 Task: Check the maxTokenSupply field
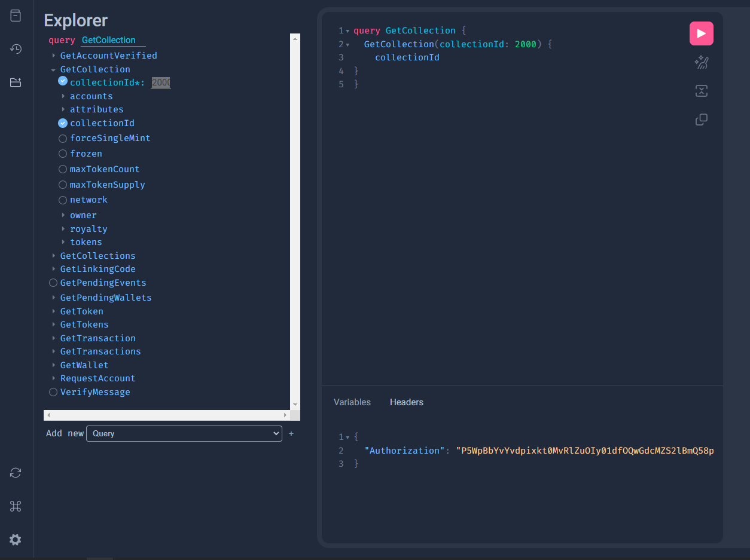[63, 185]
